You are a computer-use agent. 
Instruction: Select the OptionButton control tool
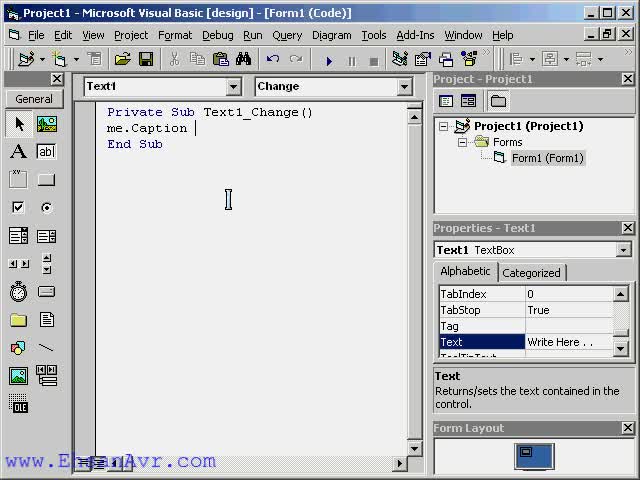point(47,207)
